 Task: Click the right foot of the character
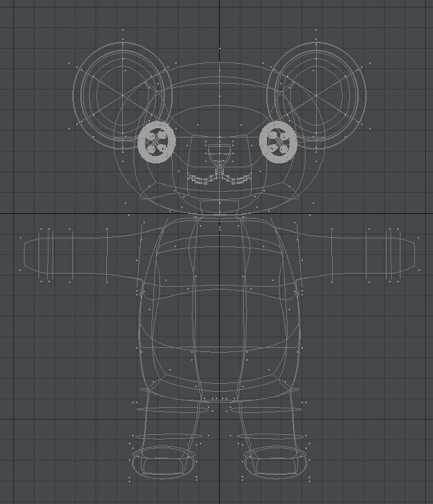pos(275,462)
